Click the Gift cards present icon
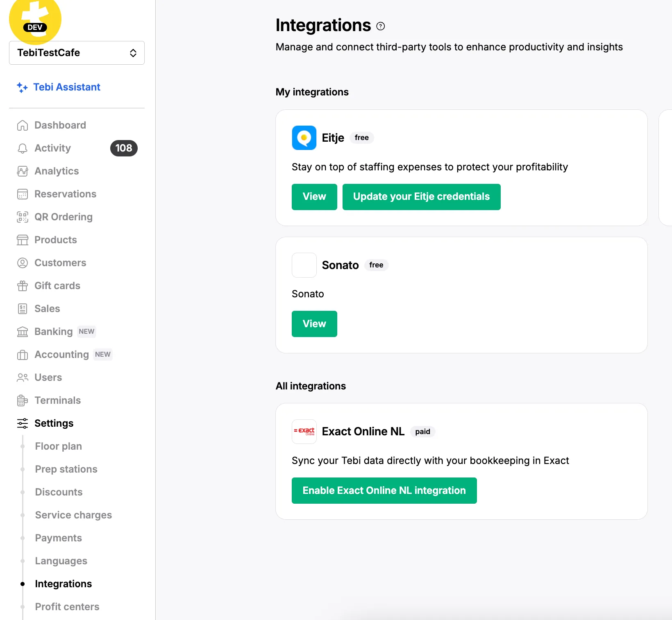 pos(23,286)
